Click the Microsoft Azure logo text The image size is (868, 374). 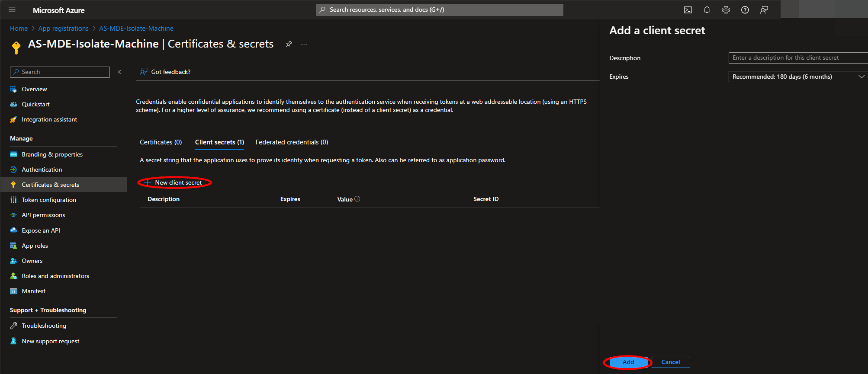click(59, 10)
